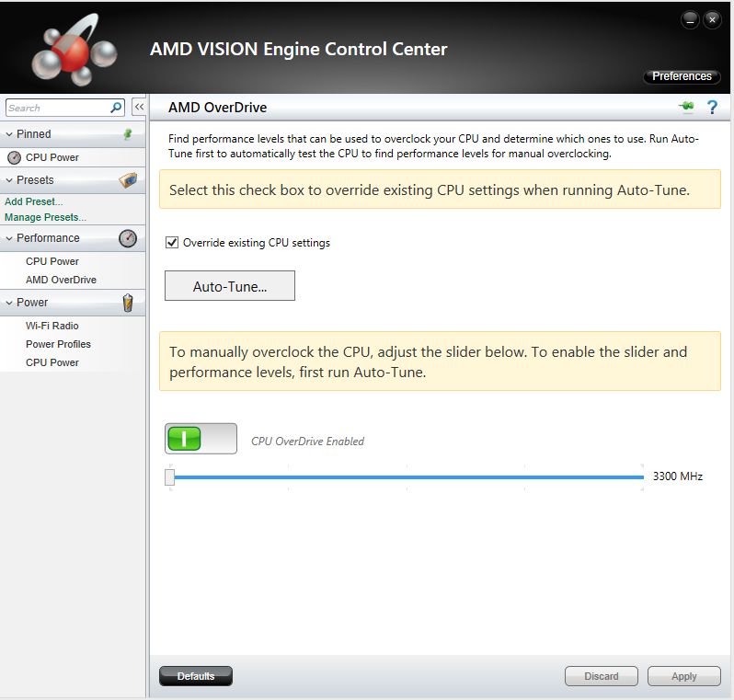
Task: Click the Manage Presets link
Action: 45,217
